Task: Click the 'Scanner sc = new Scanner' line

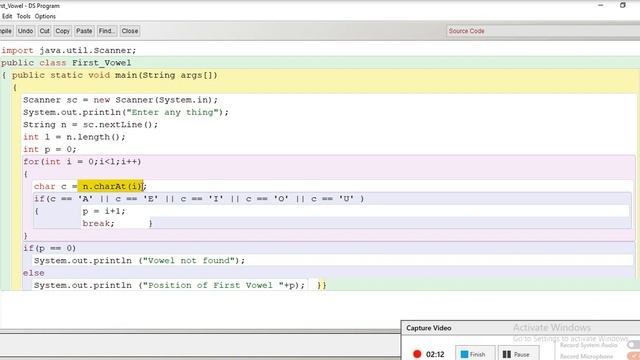Action: coord(120,100)
